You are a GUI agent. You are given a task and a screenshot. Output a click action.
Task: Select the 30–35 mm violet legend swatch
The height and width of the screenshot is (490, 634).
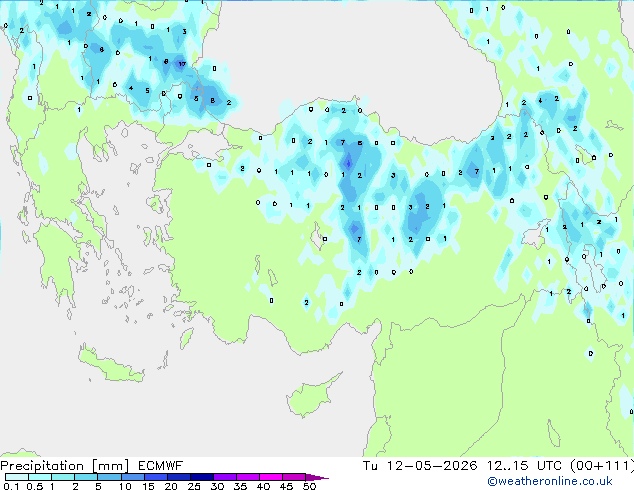(225, 477)
